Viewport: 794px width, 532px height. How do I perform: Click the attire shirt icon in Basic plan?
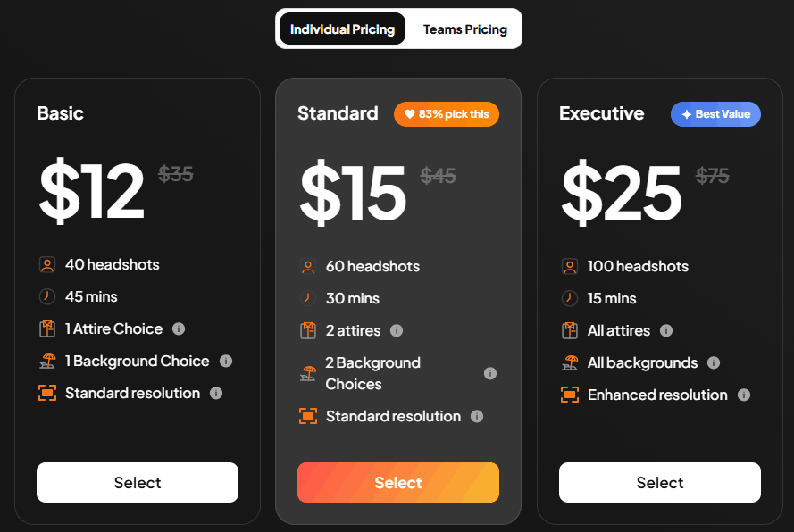tap(46, 328)
